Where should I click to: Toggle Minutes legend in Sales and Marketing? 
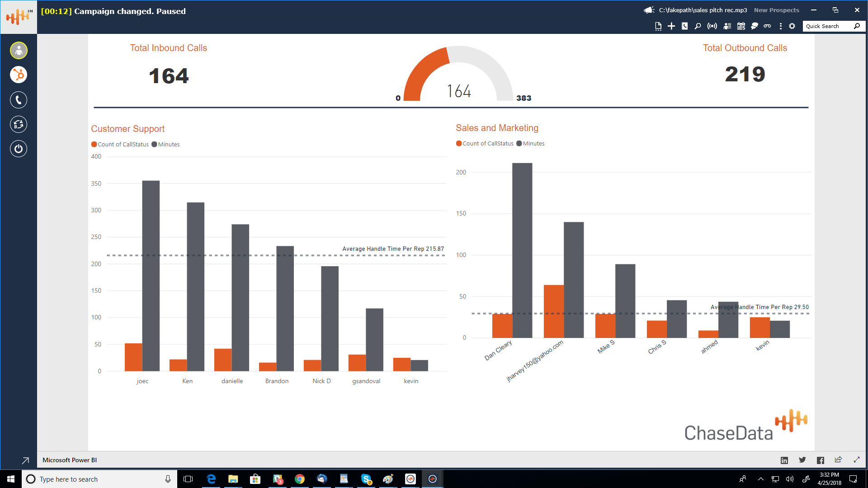tap(530, 144)
